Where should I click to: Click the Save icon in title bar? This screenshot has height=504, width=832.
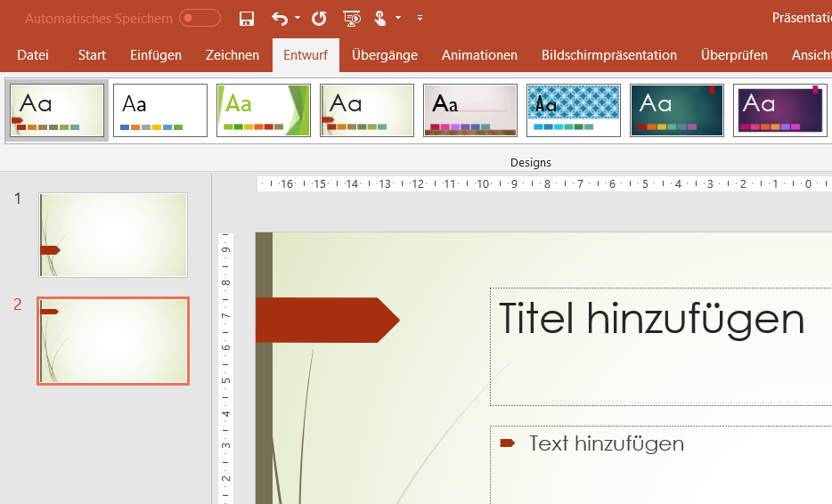[247, 18]
